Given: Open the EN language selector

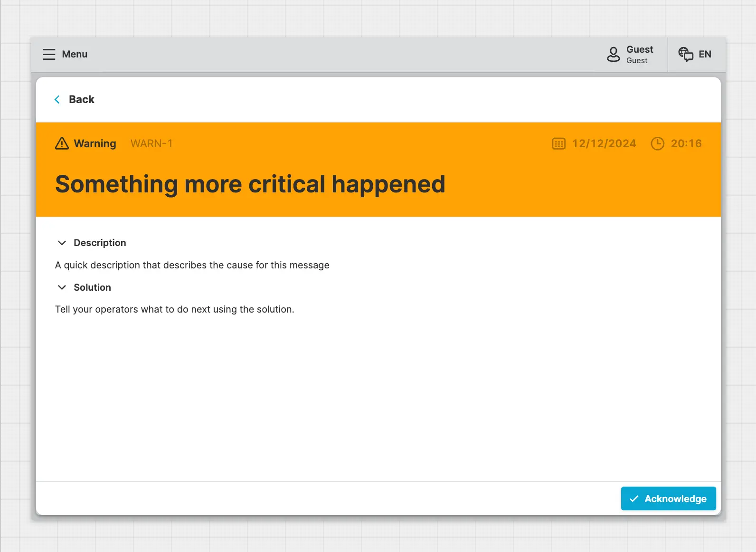Looking at the screenshot, I should (x=705, y=54).
